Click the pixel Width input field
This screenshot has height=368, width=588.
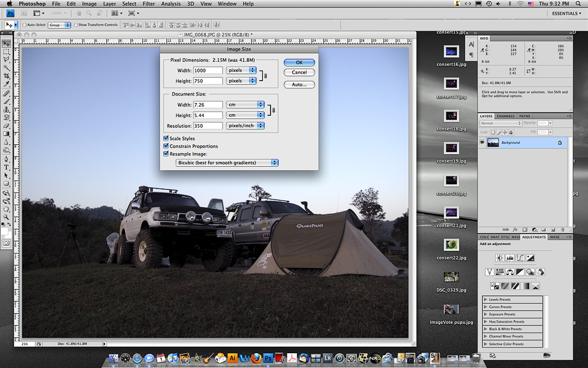(208, 70)
